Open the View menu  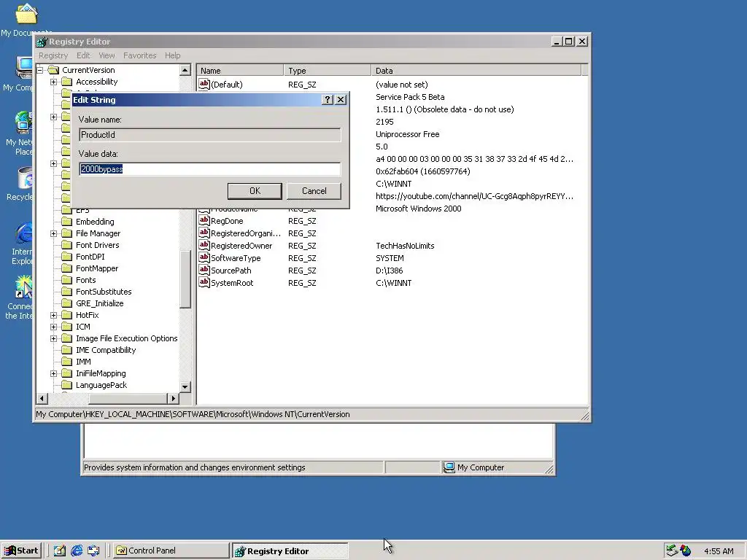coord(107,55)
